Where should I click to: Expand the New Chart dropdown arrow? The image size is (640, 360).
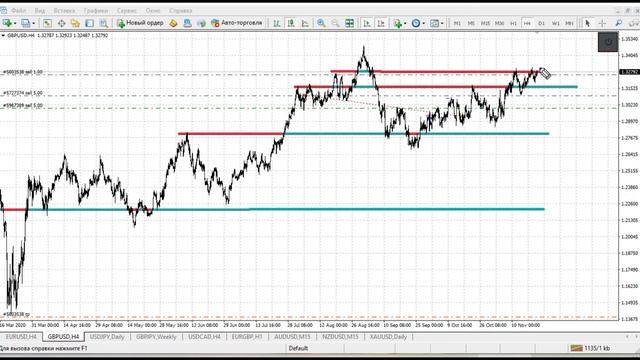[15, 24]
